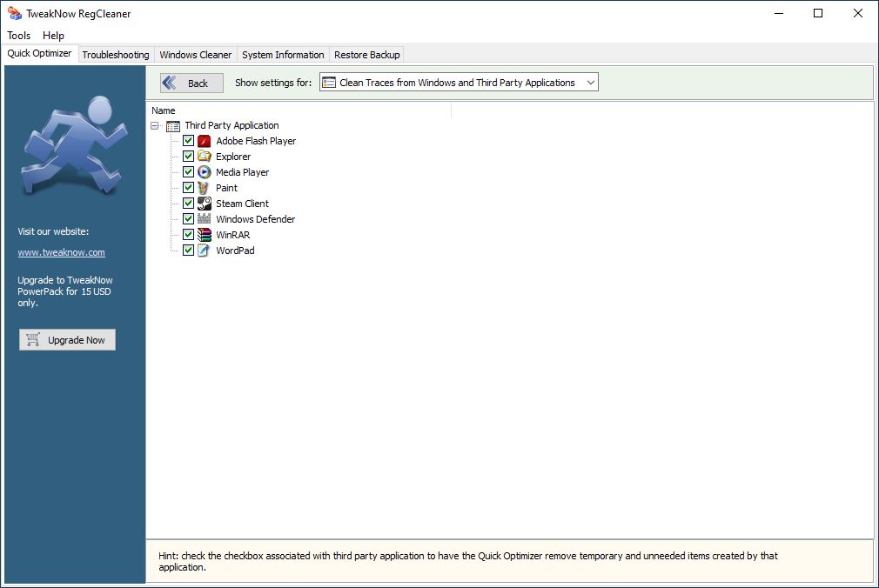
Task: Click the Windows Defender wall icon
Action: (204, 219)
